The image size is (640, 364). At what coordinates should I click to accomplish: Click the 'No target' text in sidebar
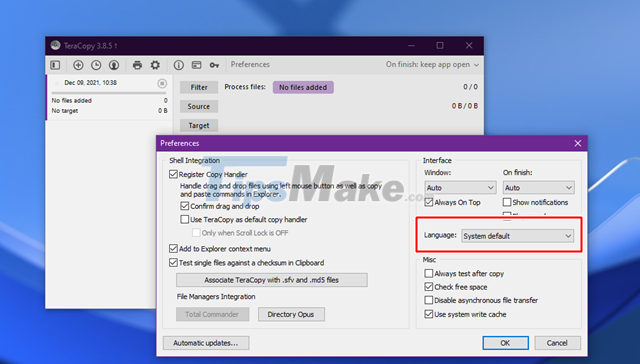[x=64, y=111]
